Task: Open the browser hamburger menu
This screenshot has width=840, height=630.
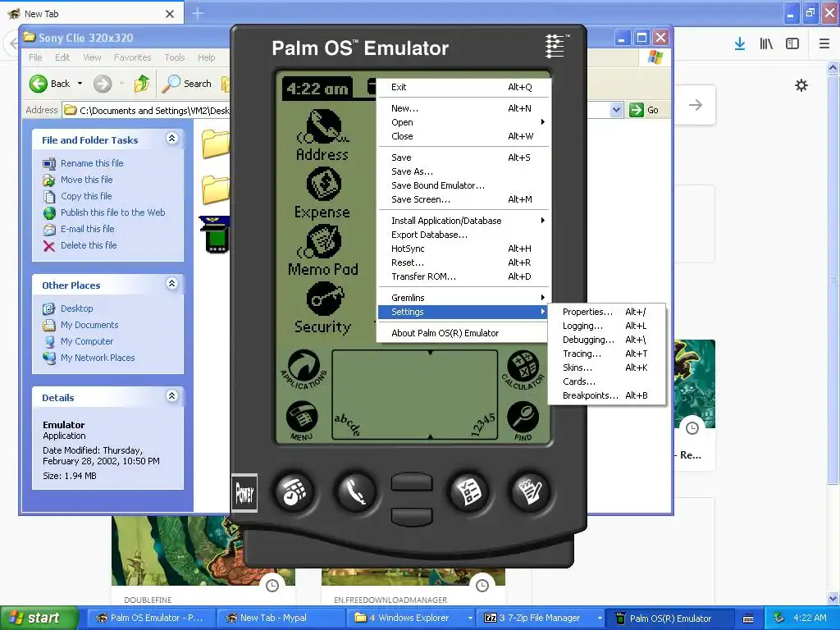Action: point(824,44)
